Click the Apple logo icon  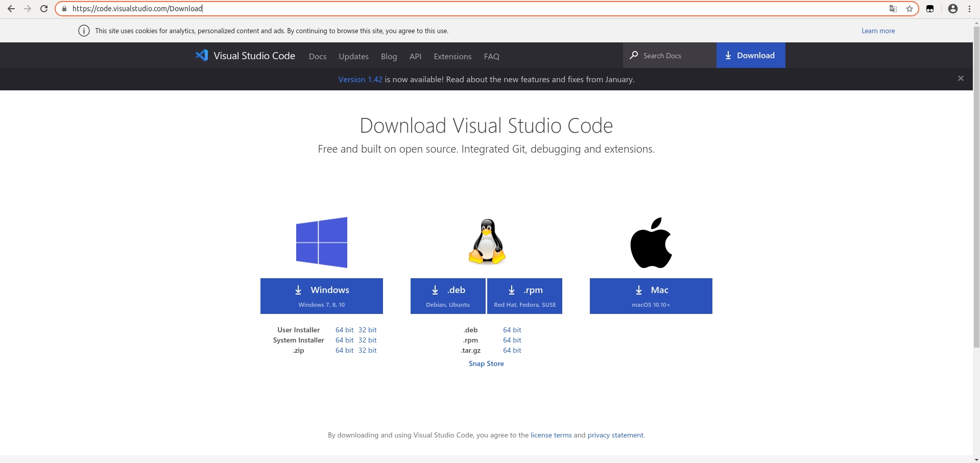click(x=651, y=242)
